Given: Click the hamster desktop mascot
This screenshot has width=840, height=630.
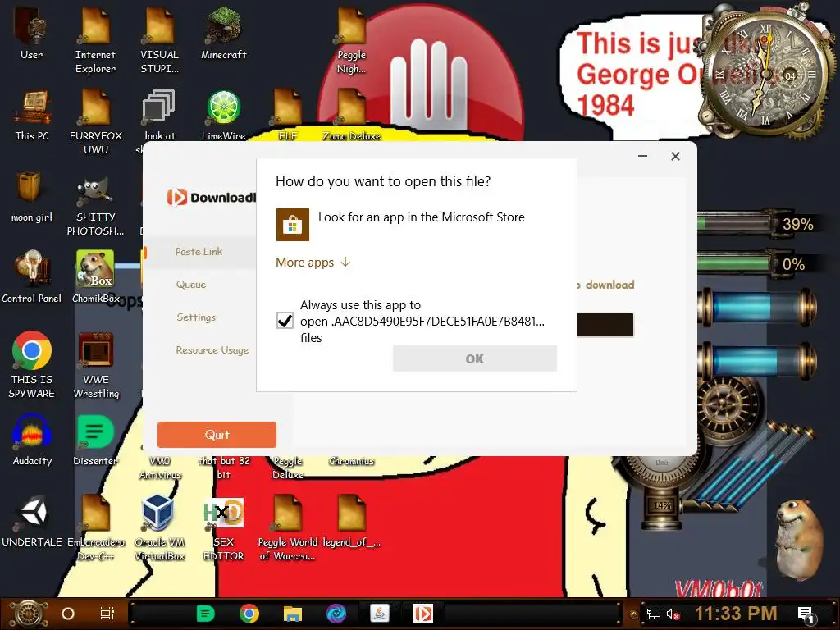Looking at the screenshot, I should click(798, 538).
